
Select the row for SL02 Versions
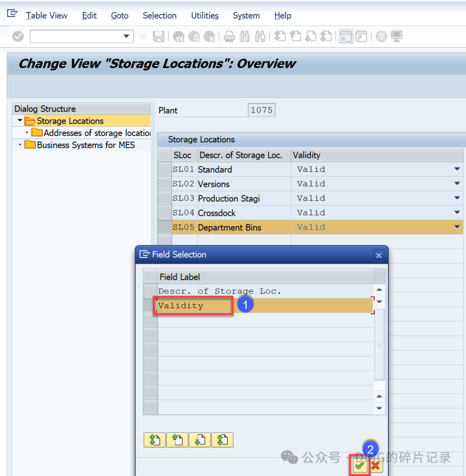(x=165, y=184)
